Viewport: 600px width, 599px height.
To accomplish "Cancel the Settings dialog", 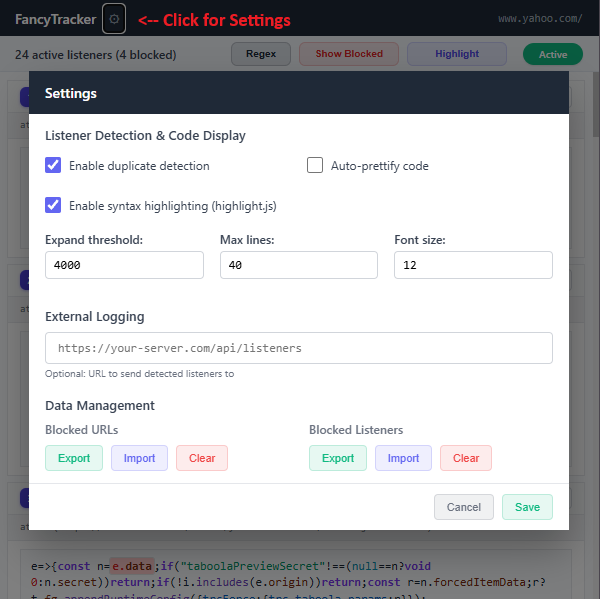I will tap(464, 507).
